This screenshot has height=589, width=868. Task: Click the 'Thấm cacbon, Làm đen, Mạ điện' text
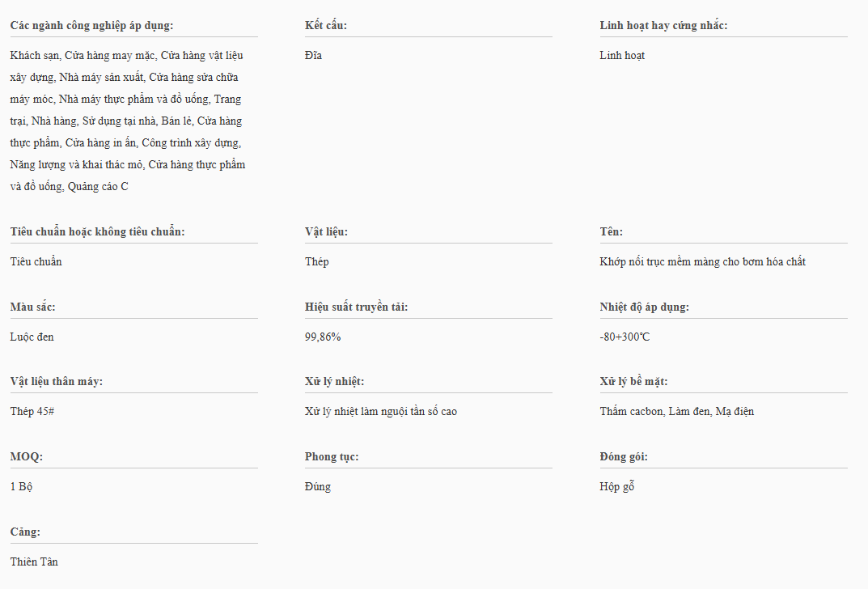point(676,412)
